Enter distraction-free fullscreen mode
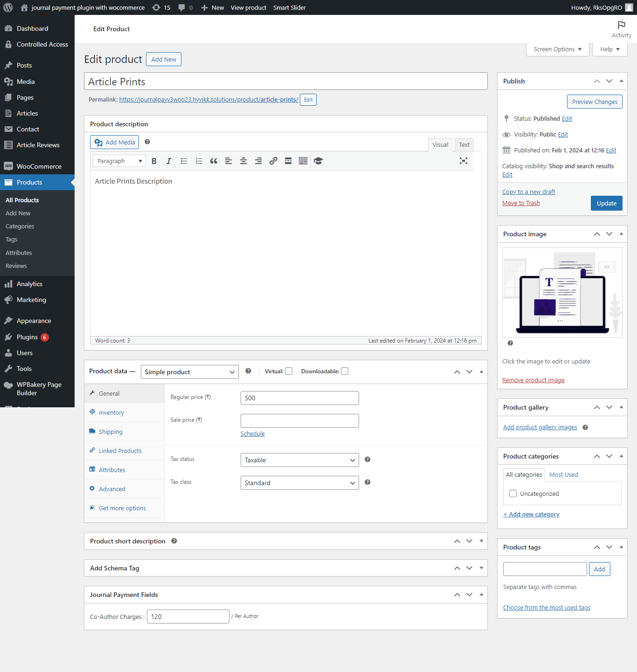This screenshot has height=672, width=637. tap(464, 161)
